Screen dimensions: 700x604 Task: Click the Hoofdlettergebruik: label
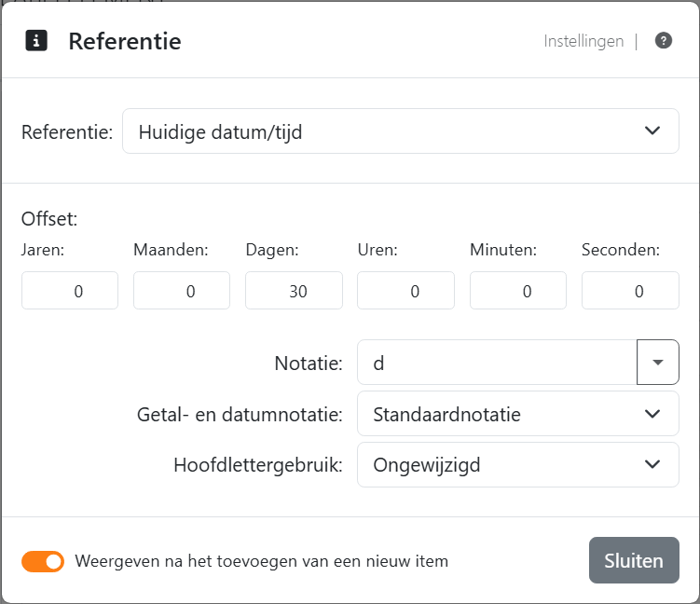coord(258,465)
